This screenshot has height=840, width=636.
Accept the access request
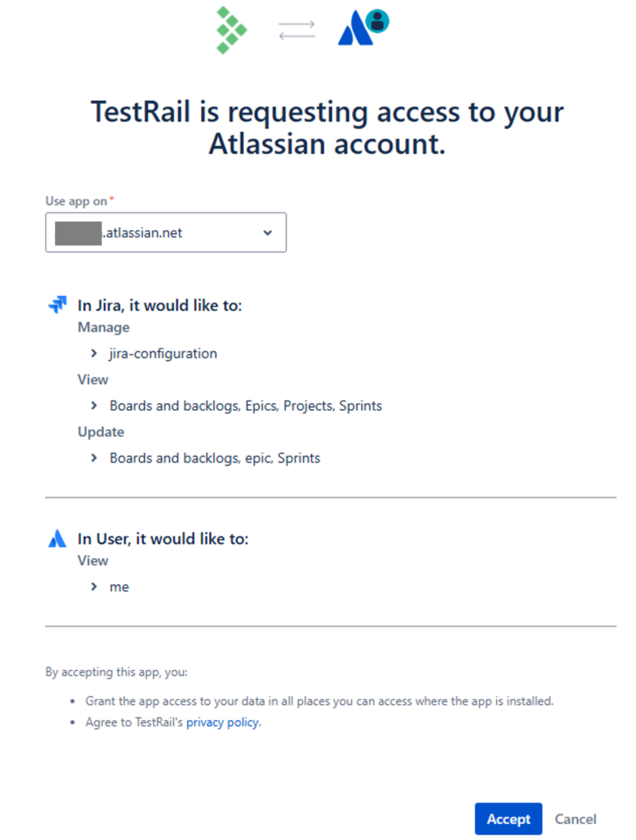coord(508,819)
